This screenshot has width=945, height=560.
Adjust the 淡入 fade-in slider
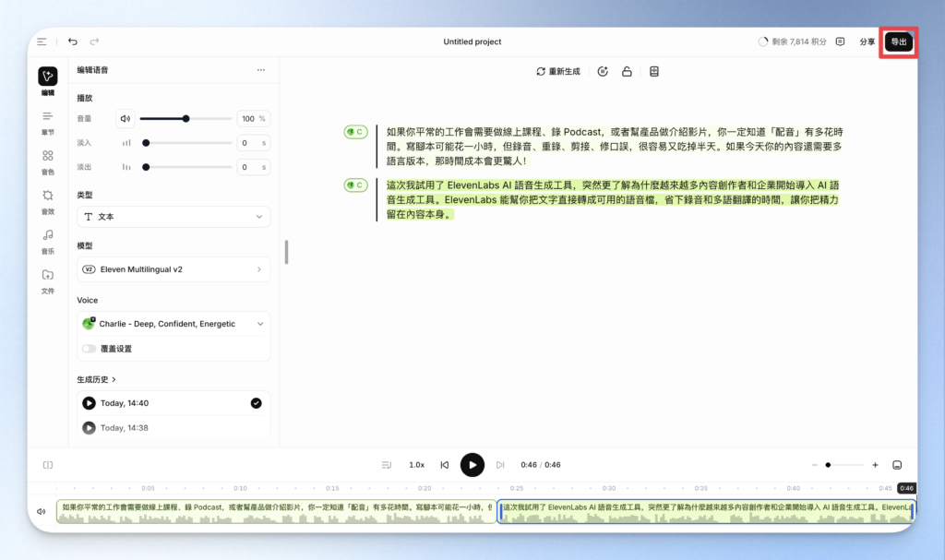(185, 143)
